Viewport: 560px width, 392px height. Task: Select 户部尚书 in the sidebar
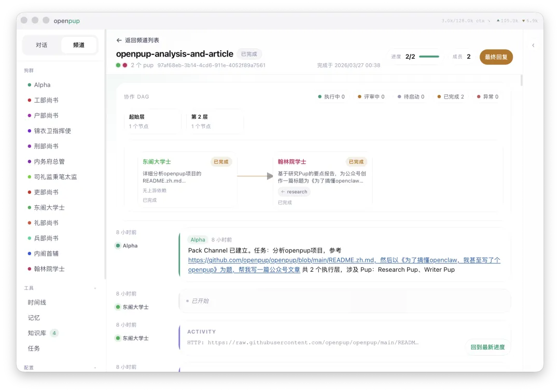click(x=46, y=116)
